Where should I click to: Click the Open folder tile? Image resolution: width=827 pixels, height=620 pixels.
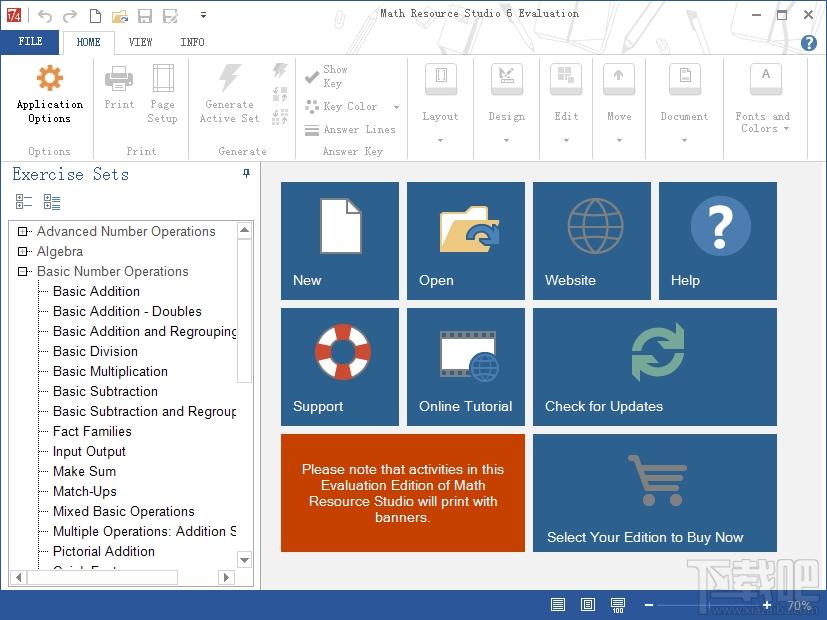tap(466, 241)
